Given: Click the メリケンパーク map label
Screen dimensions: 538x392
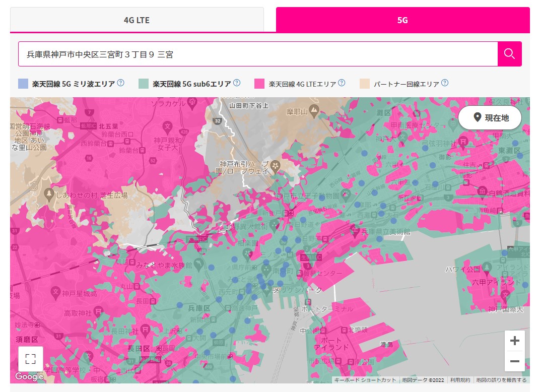Looking at the screenshot, I should click(x=297, y=290).
